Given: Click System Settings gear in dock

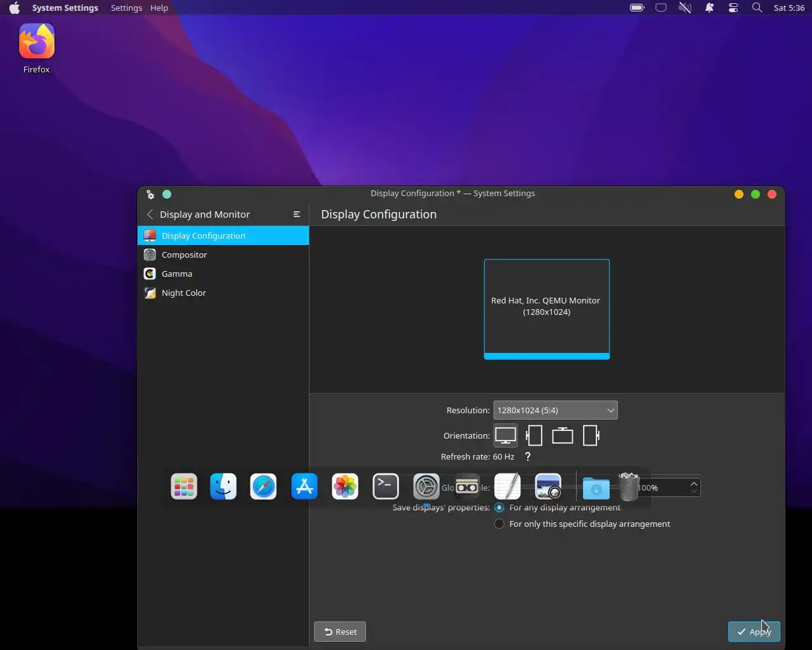Looking at the screenshot, I should [426, 487].
